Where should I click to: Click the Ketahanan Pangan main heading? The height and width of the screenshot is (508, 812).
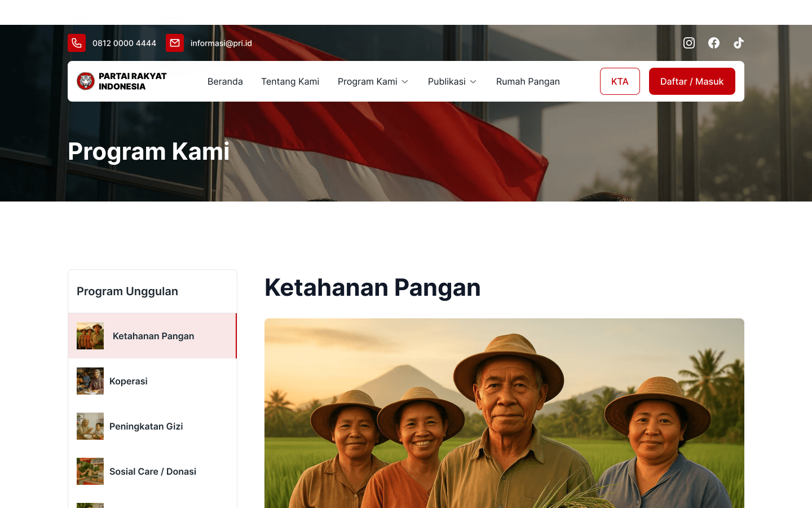tap(373, 287)
